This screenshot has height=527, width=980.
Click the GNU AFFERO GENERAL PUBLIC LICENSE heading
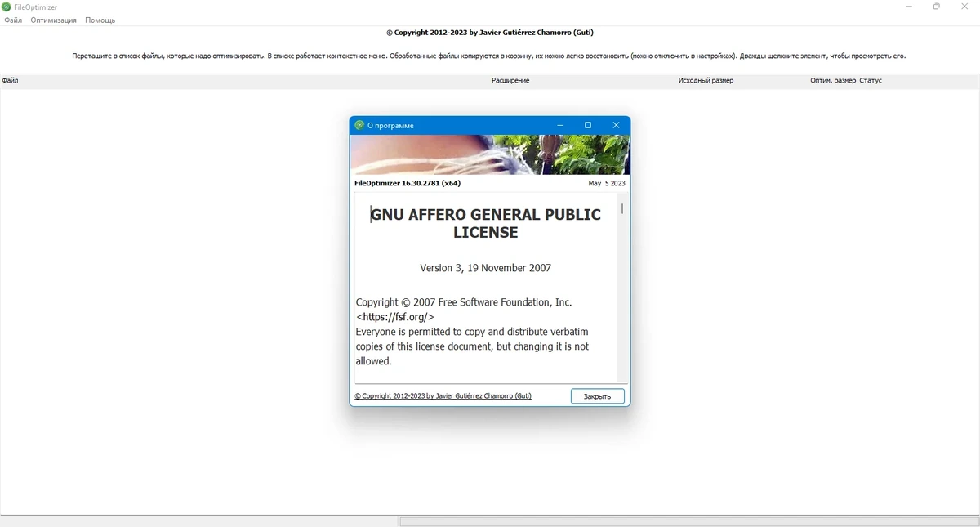(486, 223)
